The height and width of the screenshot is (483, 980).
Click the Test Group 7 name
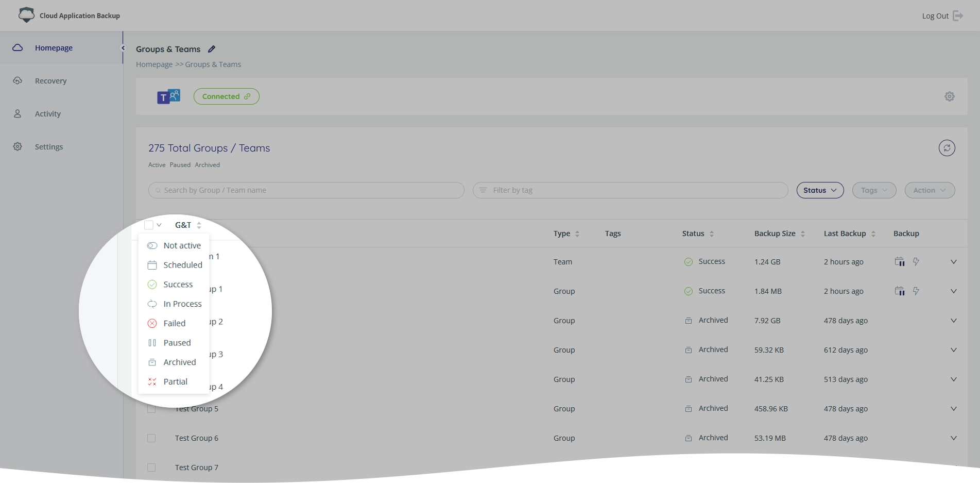197,468
